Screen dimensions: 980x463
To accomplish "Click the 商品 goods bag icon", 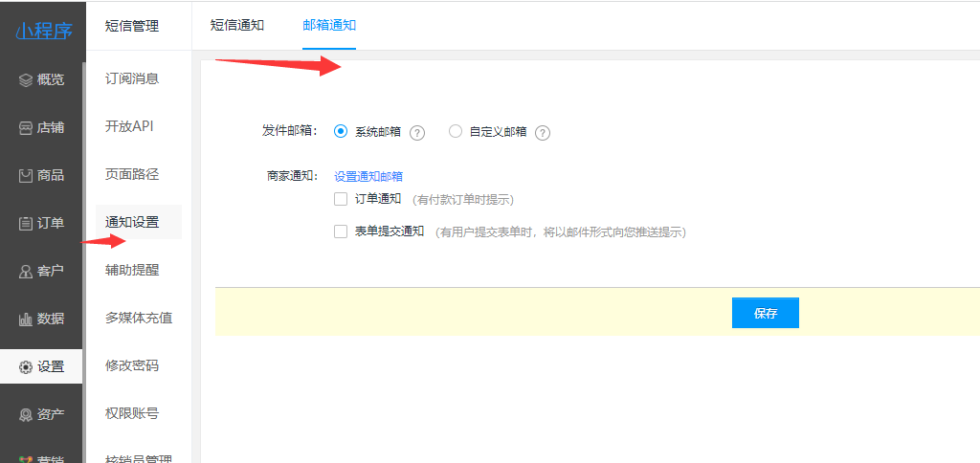I will point(25,176).
